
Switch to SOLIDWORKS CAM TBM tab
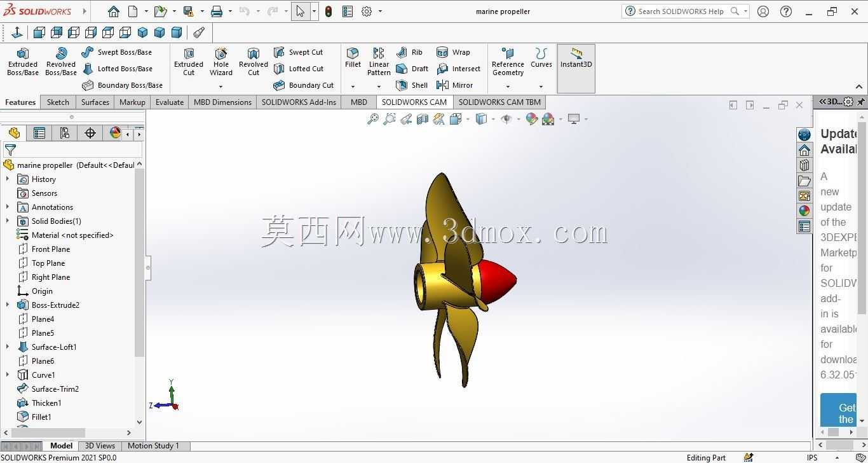tap(499, 102)
